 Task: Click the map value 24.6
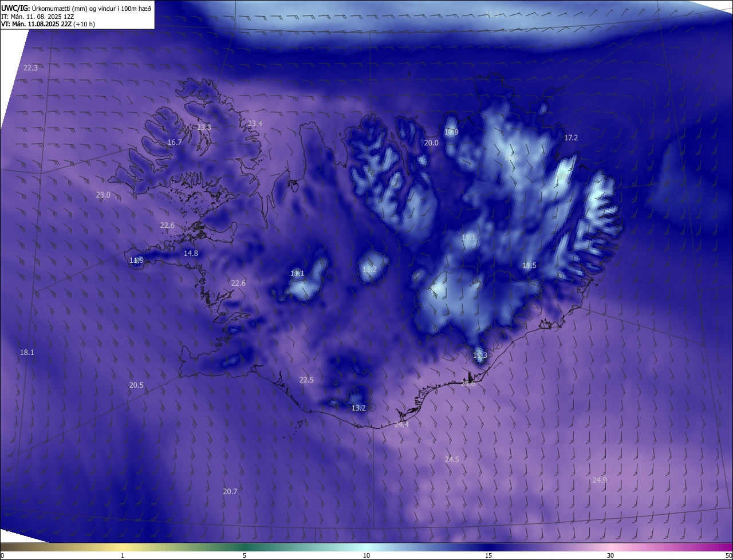click(x=468, y=384)
